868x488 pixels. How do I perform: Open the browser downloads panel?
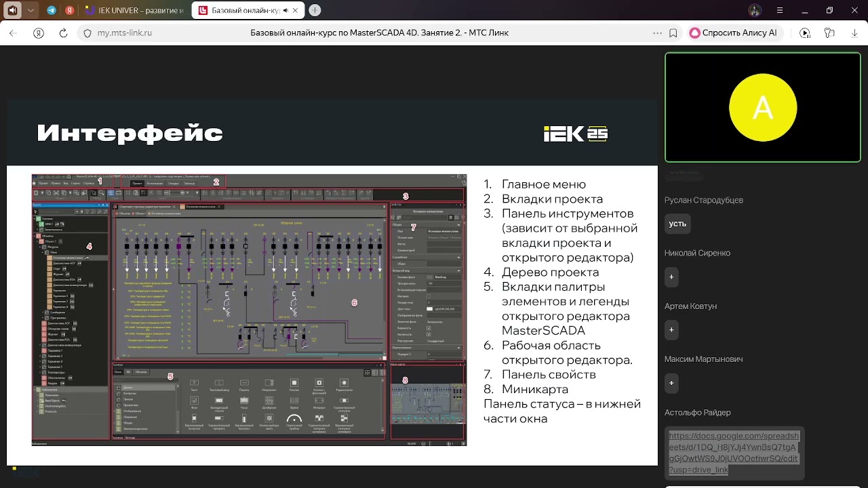click(x=853, y=33)
